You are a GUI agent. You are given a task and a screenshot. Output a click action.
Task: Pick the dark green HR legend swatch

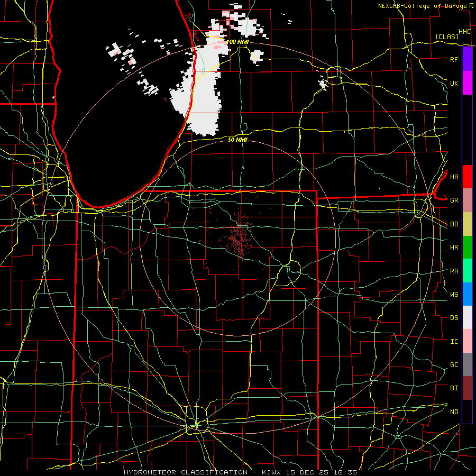(x=467, y=247)
